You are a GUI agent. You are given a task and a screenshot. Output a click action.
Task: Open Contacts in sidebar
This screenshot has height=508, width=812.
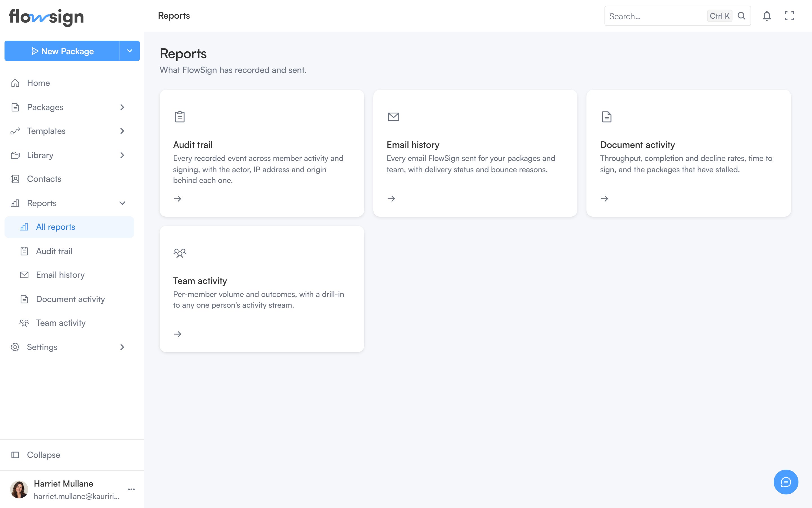[69, 179]
